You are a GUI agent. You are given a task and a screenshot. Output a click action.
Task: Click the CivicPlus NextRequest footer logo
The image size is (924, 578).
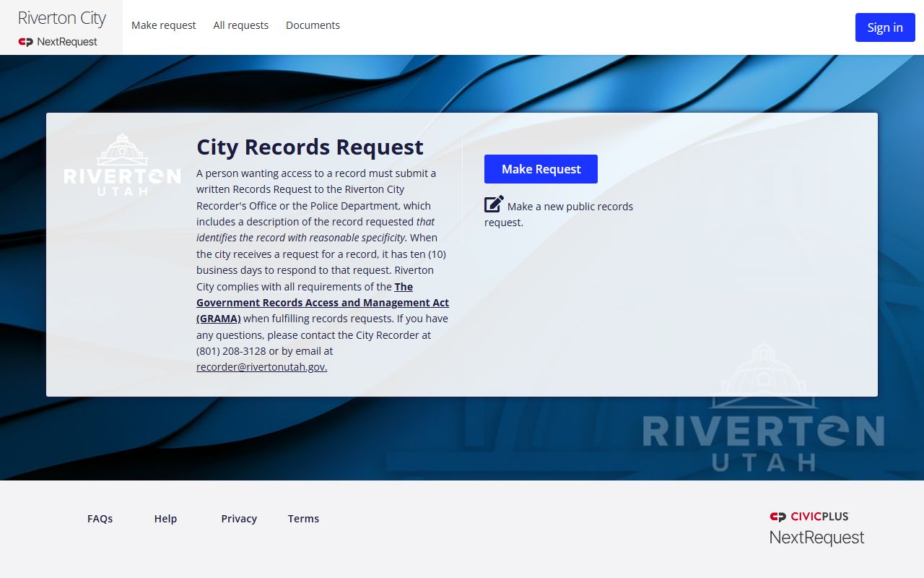click(x=816, y=528)
